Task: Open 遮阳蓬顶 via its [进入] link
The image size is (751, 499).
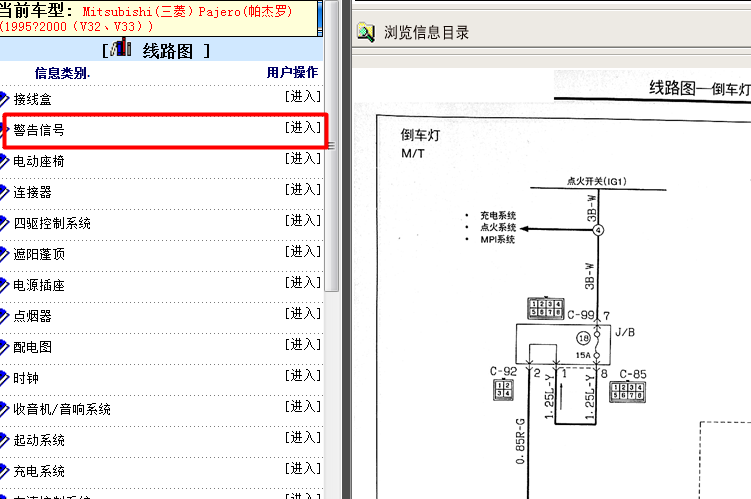Action: point(303,251)
